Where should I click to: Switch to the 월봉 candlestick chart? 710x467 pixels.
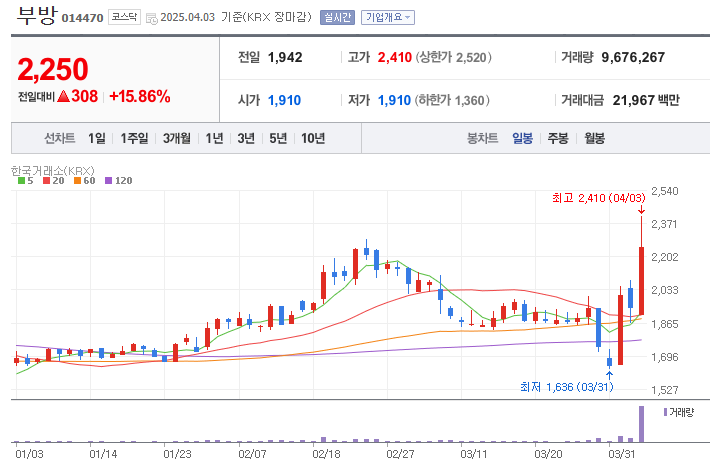pyautogui.click(x=594, y=138)
